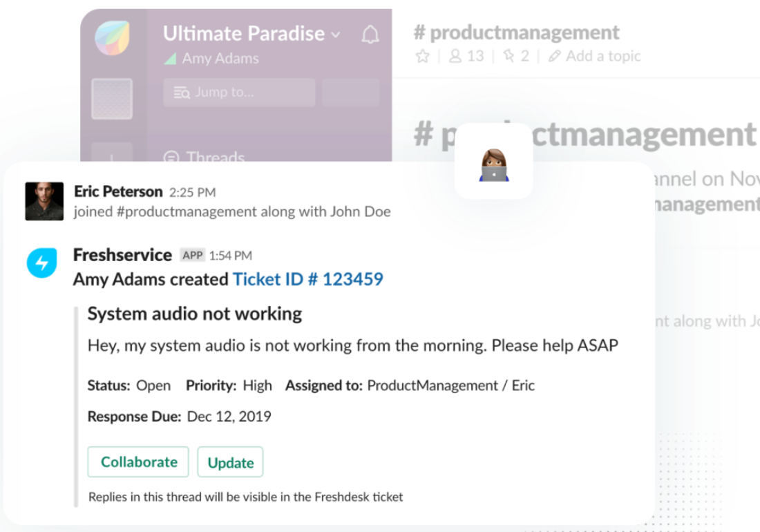Open channel member list icon showing 13

tap(466, 56)
